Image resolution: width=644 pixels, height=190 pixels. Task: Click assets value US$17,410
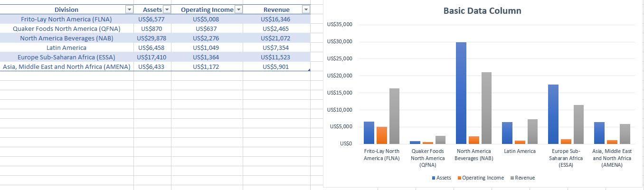(152, 57)
